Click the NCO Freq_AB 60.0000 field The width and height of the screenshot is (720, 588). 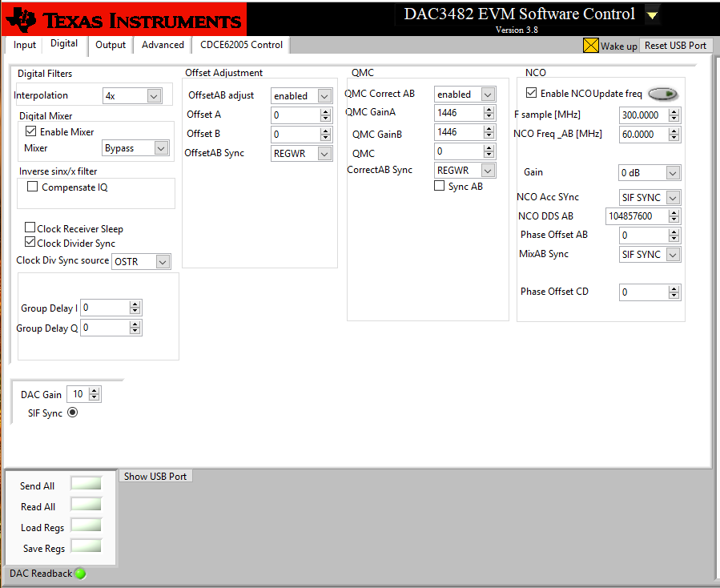click(644, 135)
